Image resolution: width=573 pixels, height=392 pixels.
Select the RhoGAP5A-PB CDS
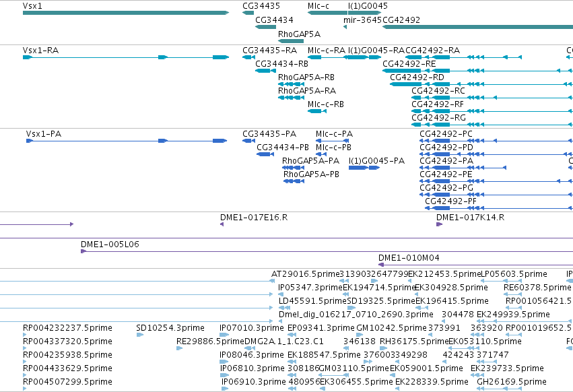[294, 181]
